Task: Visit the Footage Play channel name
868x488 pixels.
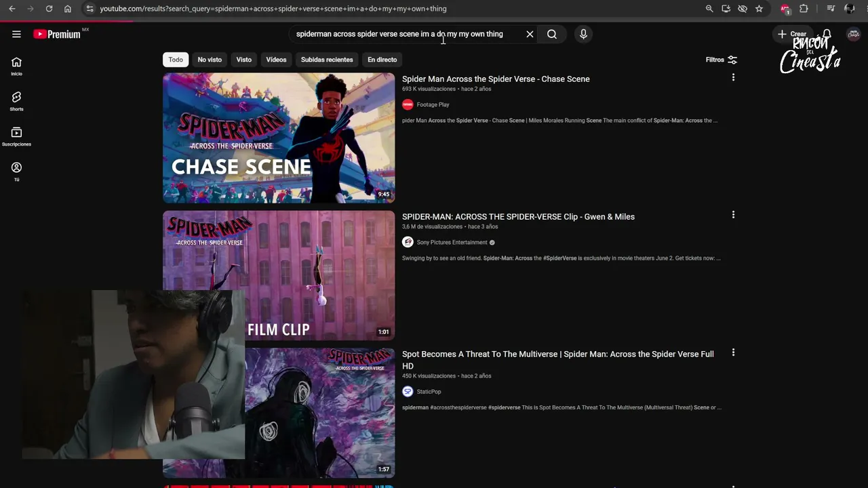Action: coord(433,104)
